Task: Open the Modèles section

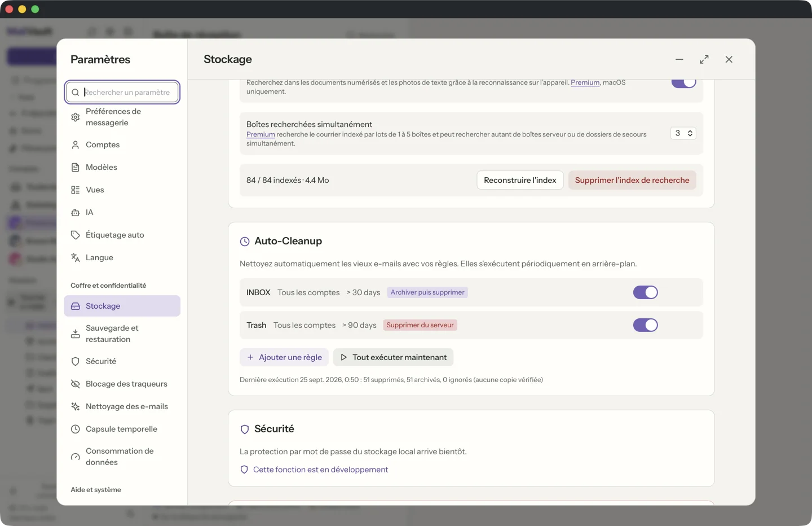Action: click(122, 167)
